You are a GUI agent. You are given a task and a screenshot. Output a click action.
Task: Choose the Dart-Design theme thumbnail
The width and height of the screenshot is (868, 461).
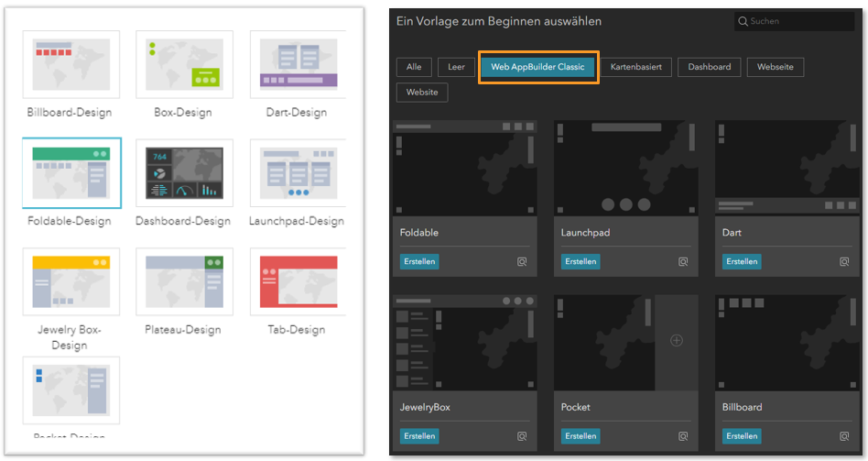[x=298, y=64]
